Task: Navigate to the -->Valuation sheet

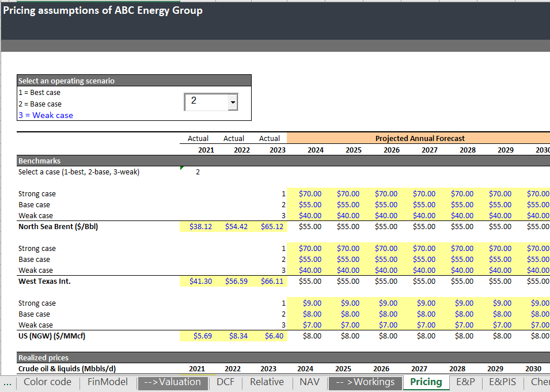Action: tap(173, 382)
